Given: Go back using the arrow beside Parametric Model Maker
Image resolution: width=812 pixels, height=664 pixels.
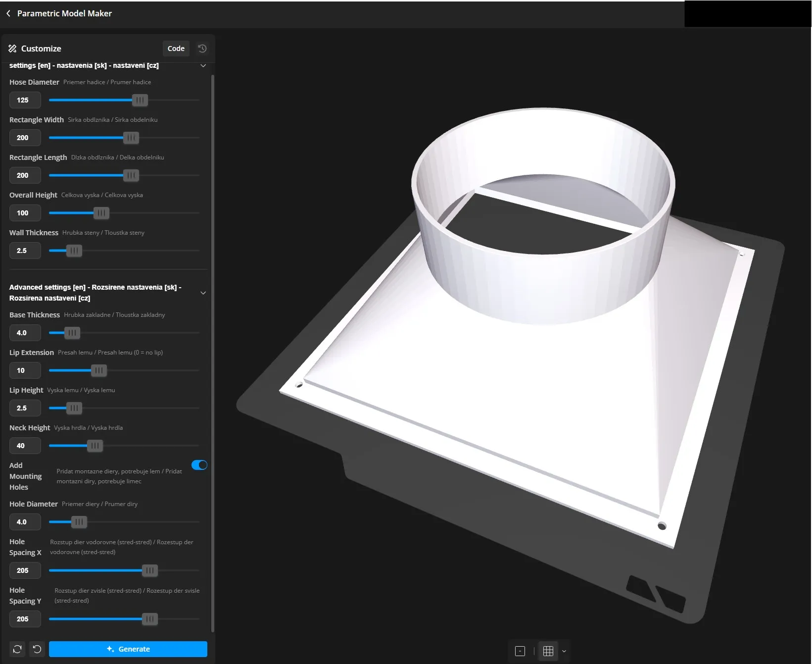Looking at the screenshot, I should pos(8,13).
